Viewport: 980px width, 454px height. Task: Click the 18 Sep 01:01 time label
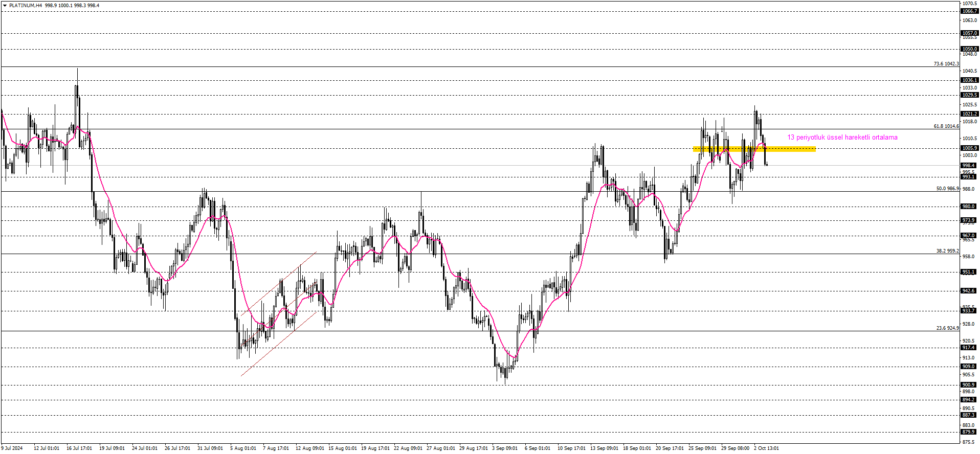coord(637,448)
